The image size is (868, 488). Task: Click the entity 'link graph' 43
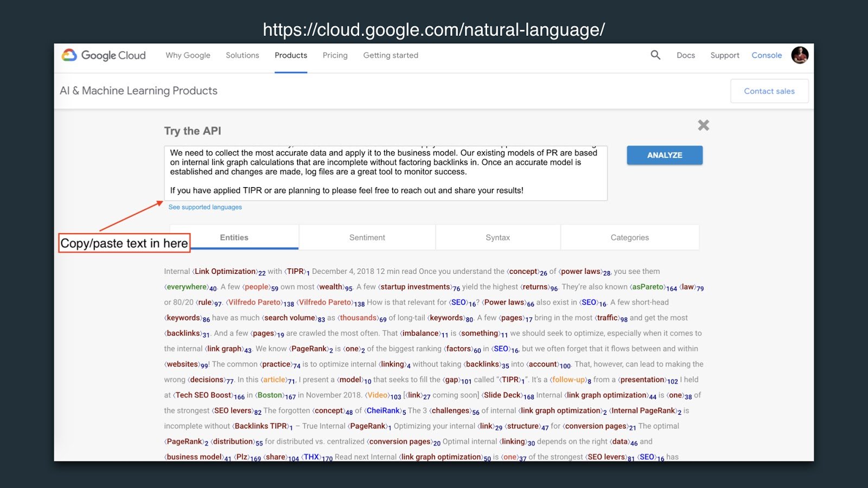coord(228,349)
